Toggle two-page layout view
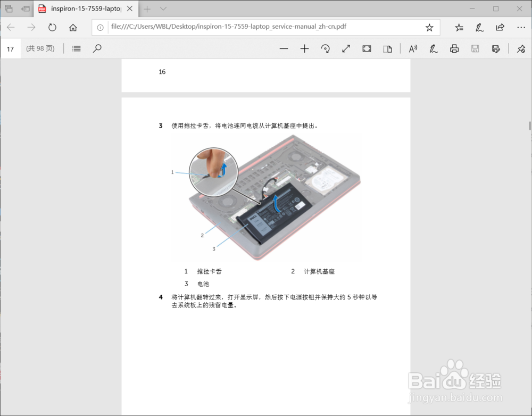The width and height of the screenshot is (532, 416). click(x=387, y=48)
